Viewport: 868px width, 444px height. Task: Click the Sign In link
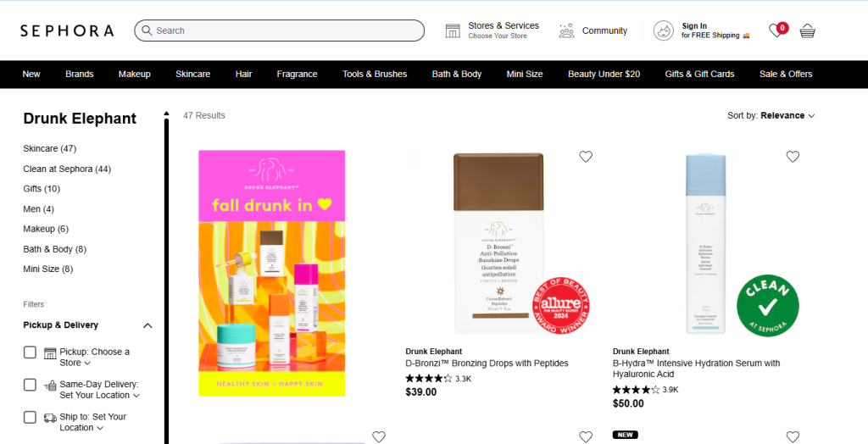pyautogui.click(x=694, y=25)
